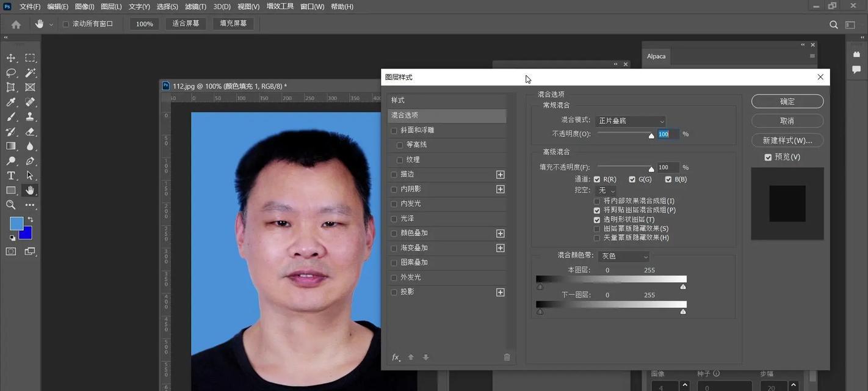This screenshot has width=868, height=391.
Task: Open the search magnifier at top right
Action: (834, 24)
